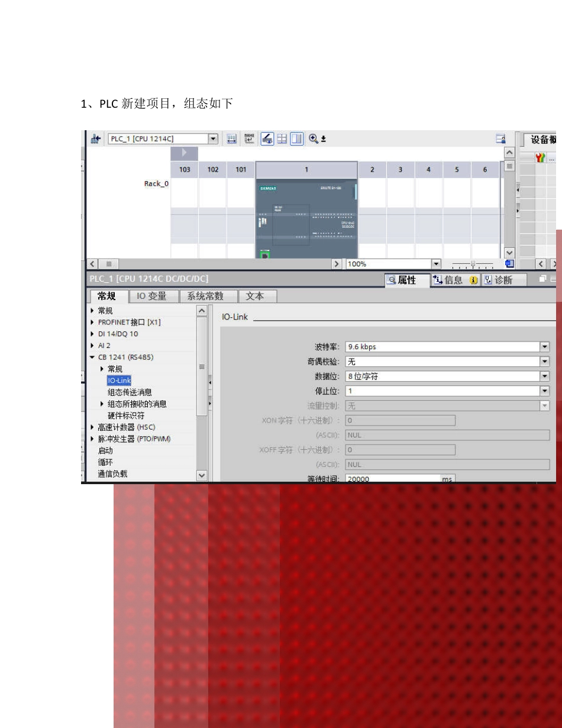Expand the top-level 常规 tree node
This screenshot has height=728, width=562.
tap(92, 311)
